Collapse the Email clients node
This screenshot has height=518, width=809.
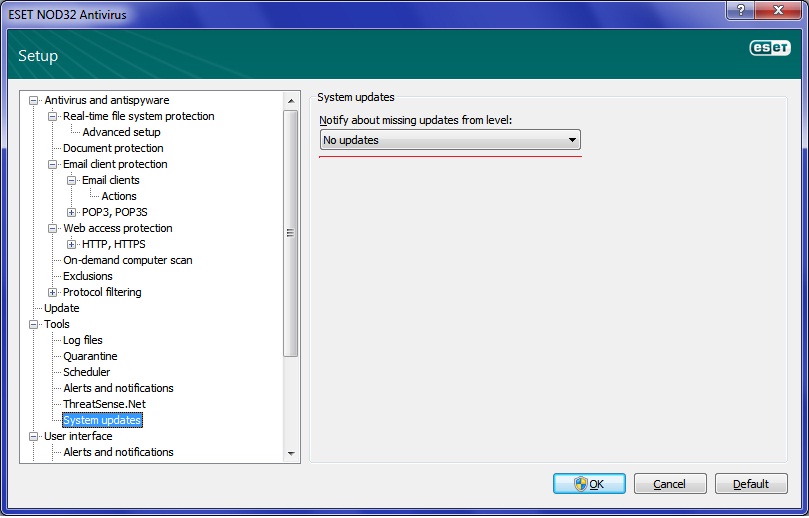point(71,181)
